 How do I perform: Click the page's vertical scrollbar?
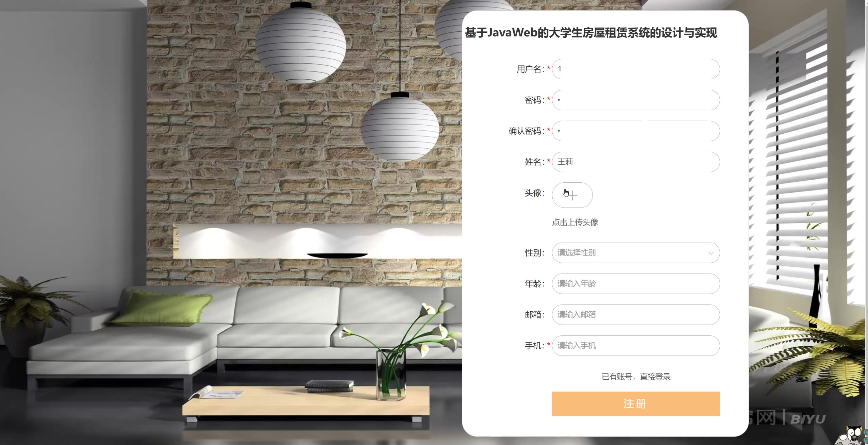coord(866,222)
